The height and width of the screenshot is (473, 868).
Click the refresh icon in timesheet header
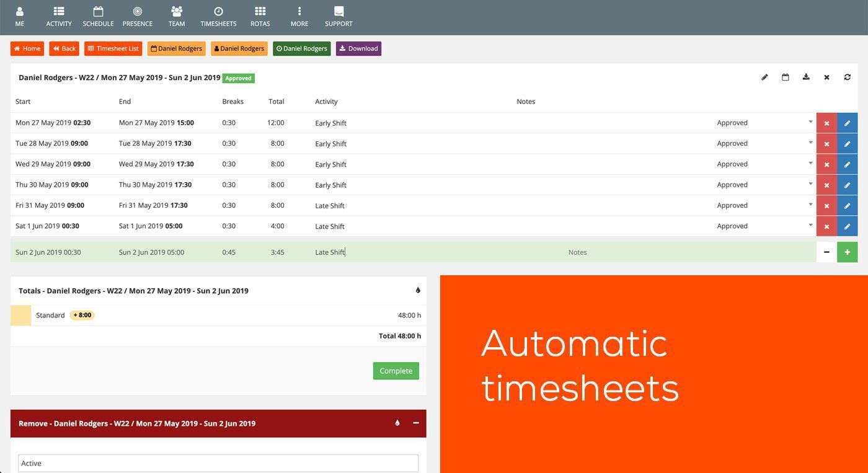pyautogui.click(x=847, y=77)
